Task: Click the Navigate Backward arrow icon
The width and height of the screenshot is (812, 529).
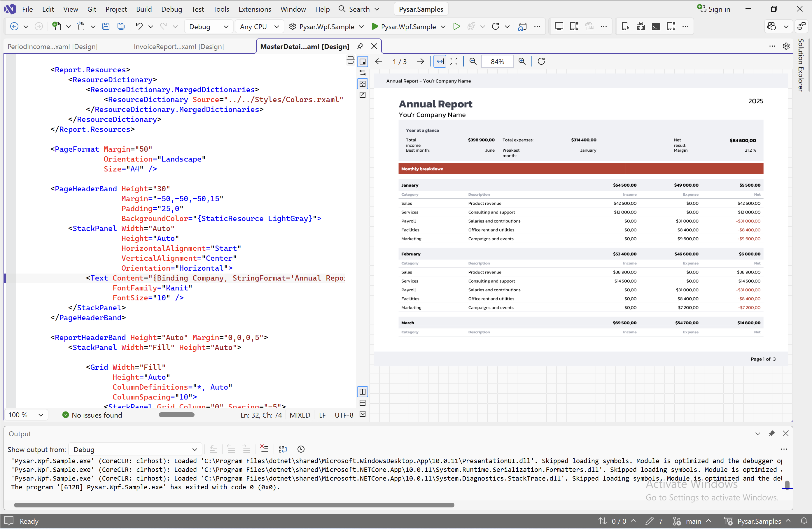Action: click(x=14, y=26)
